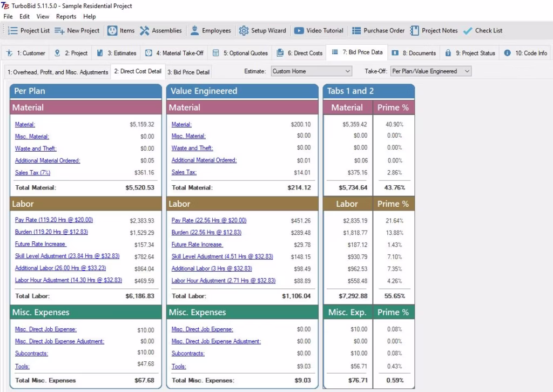Open Per Plan Additional Material Ordered link
The height and width of the screenshot is (392, 553).
48,160
